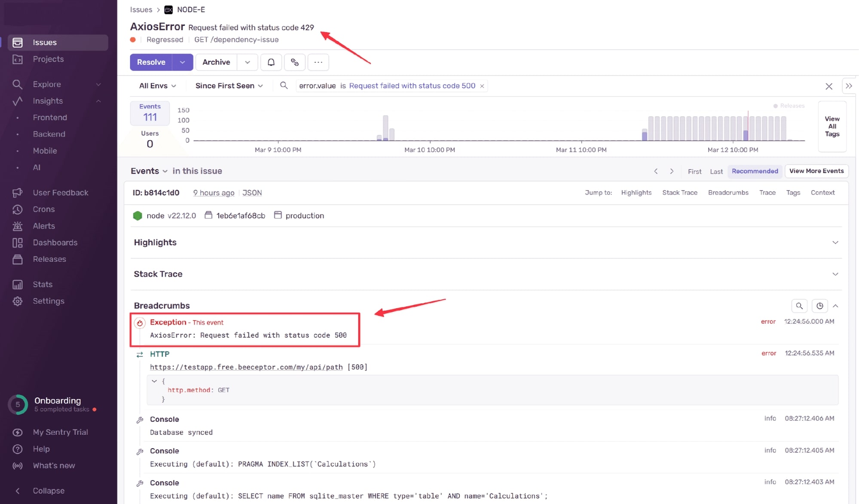Click the Onboarding progress indicator

[x=18, y=404]
